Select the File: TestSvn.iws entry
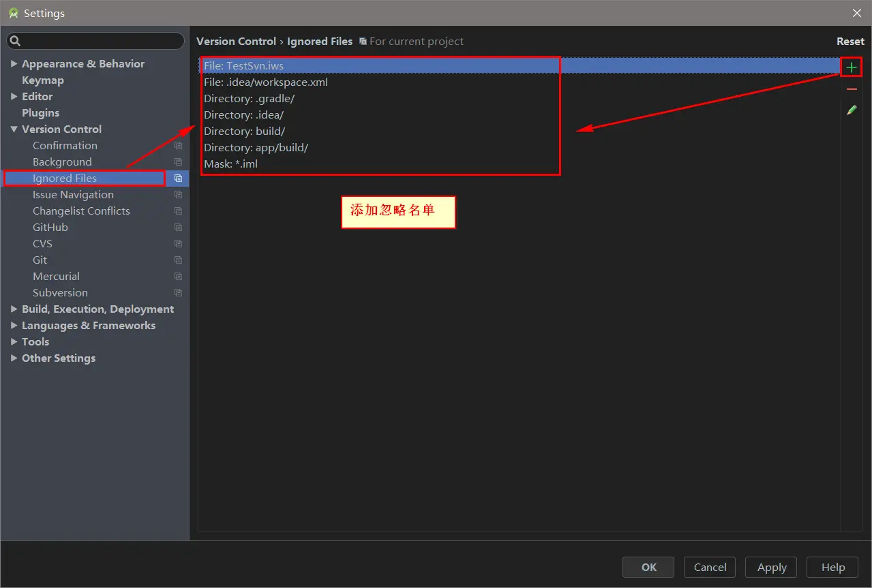This screenshot has width=872, height=588. (520, 66)
